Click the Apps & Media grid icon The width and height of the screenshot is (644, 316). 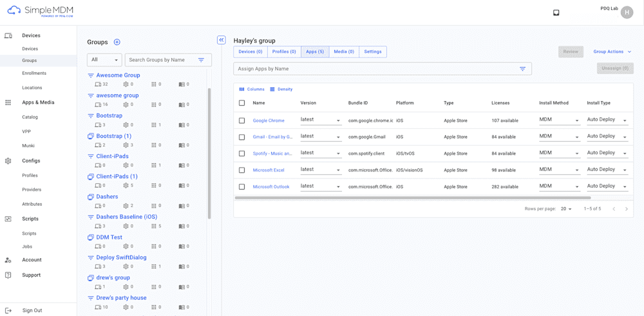click(x=8, y=103)
